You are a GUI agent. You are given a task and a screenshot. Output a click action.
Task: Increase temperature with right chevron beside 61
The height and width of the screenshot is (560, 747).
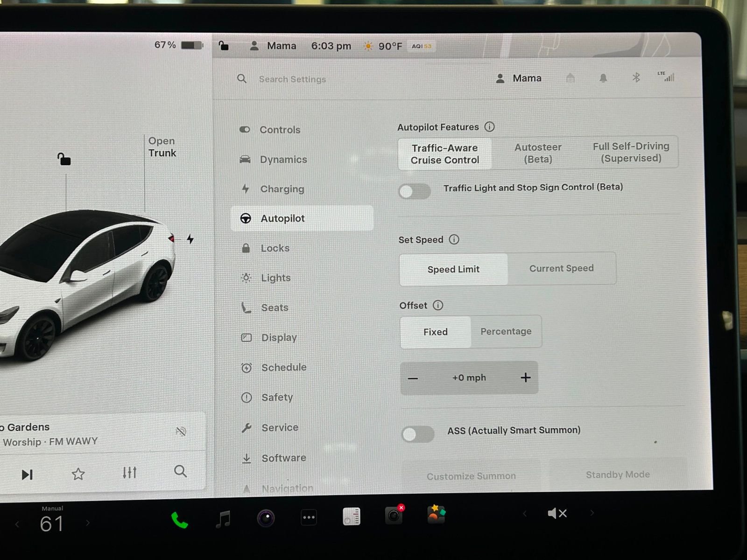(x=88, y=523)
